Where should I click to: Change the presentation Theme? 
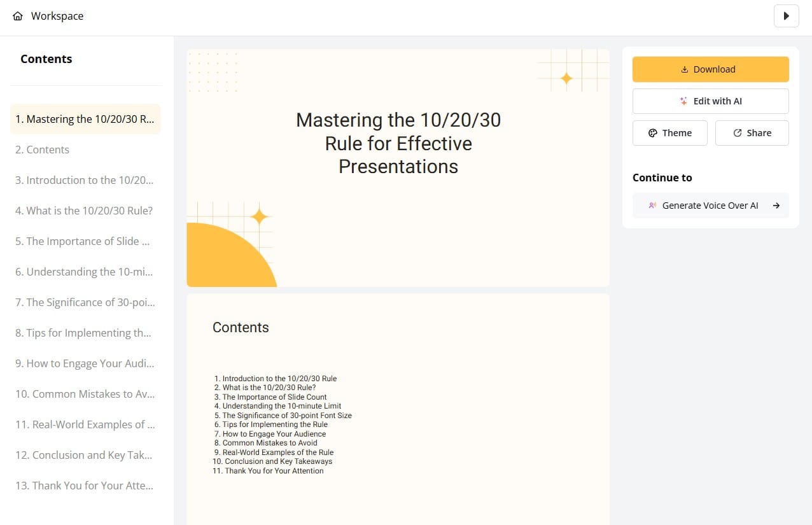click(669, 133)
